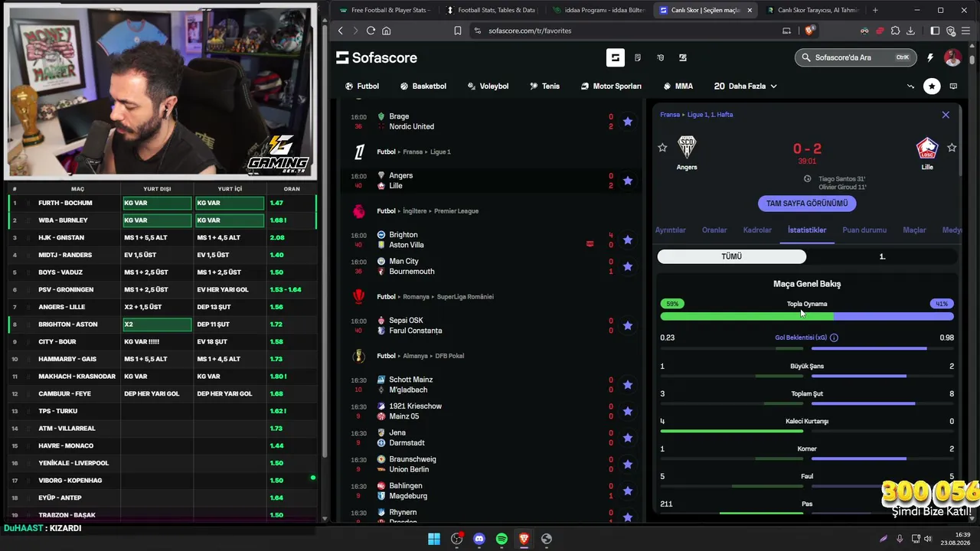The image size is (980, 551).
Task: Toggle the browser sidebar panel
Action: coord(935,31)
